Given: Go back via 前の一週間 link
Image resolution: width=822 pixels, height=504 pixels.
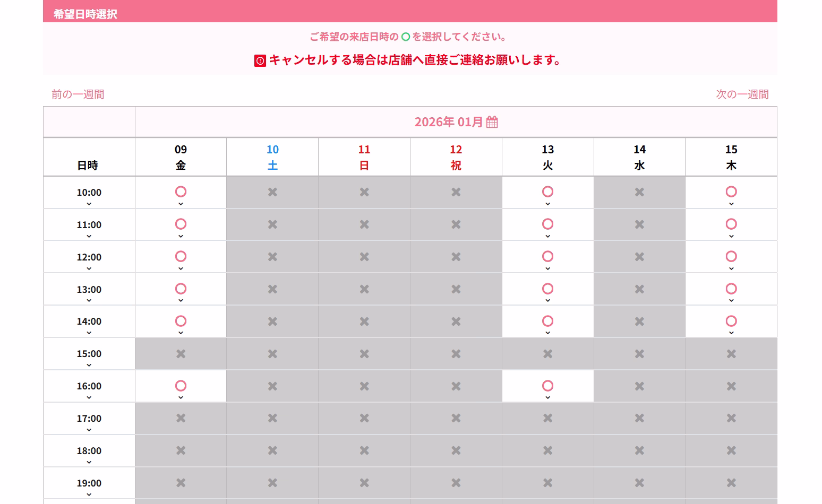Looking at the screenshot, I should tap(77, 94).
